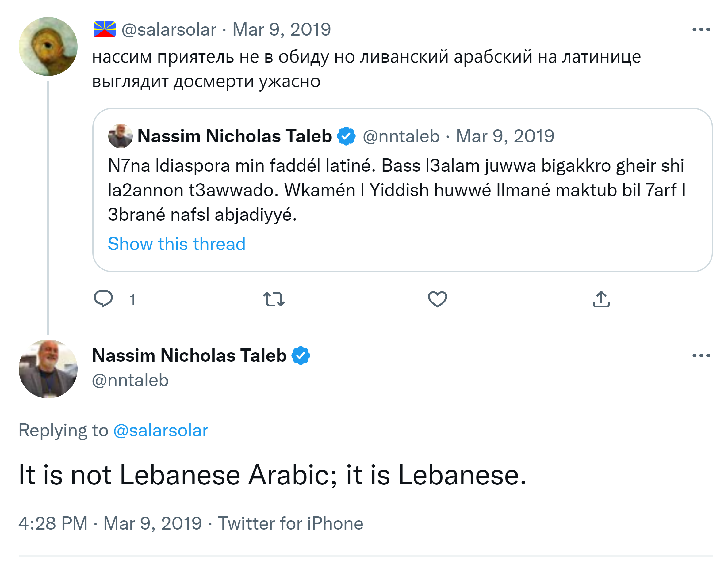728x566 pixels.
Task: Click the share upload icon
Action: (601, 299)
